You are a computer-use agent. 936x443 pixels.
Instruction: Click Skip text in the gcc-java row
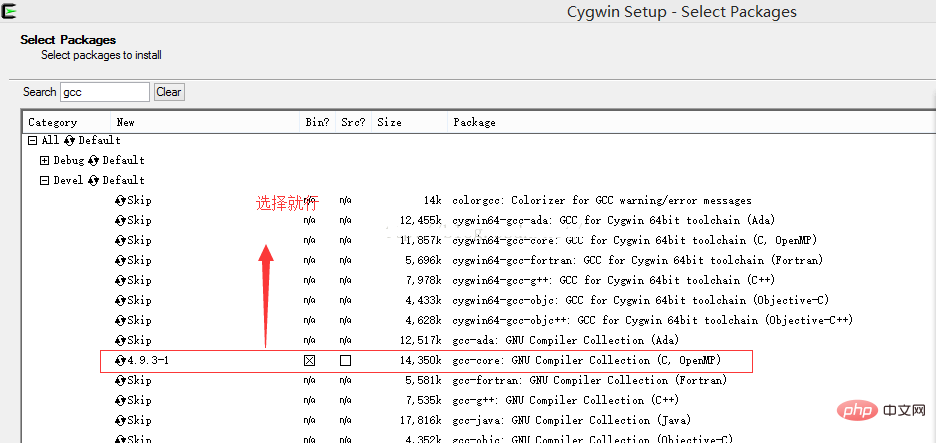click(139, 420)
